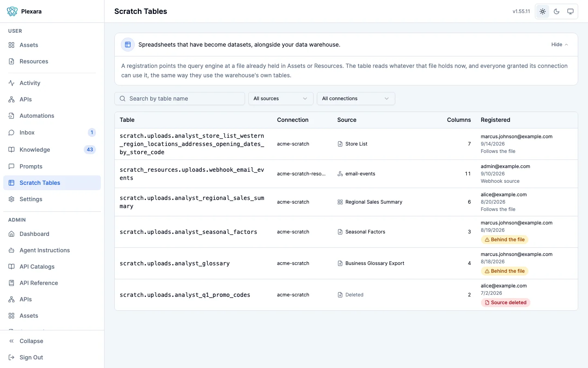Click the Inbox badge showing 1
Image resolution: width=588 pixels, height=368 pixels.
[x=92, y=132]
